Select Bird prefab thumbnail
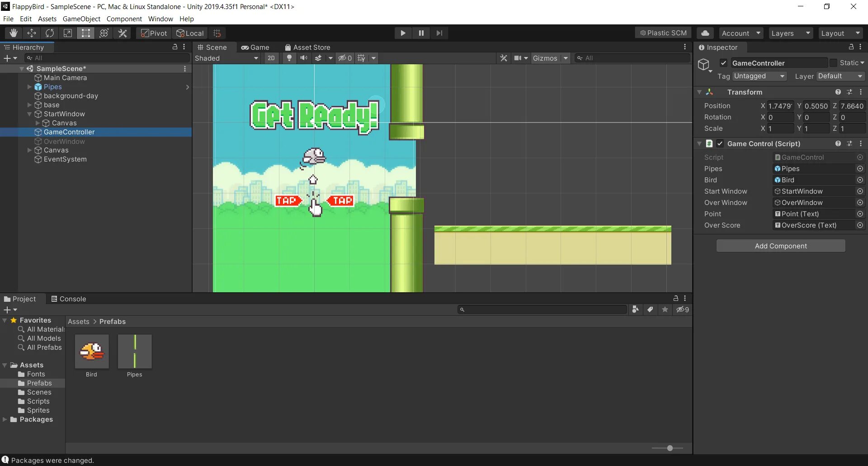The height and width of the screenshot is (466, 868). pos(92,352)
